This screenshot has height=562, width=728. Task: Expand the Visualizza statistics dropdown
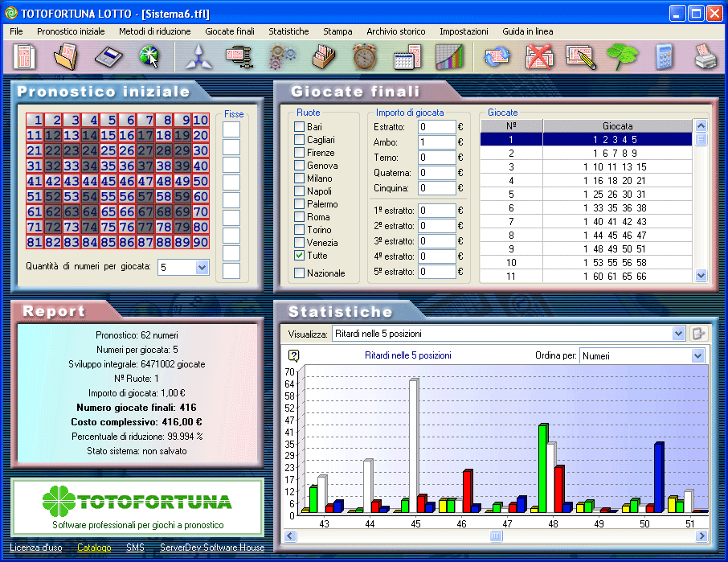coord(677,333)
